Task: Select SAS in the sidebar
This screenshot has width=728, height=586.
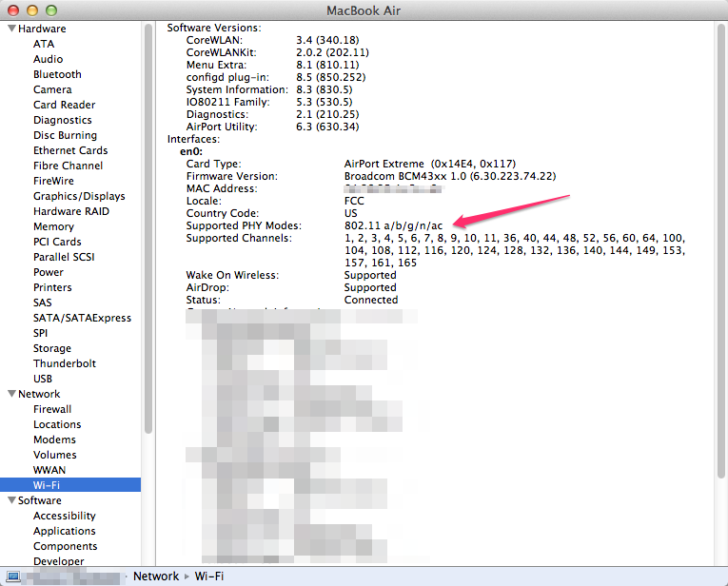Action: [x=42, y=303]
